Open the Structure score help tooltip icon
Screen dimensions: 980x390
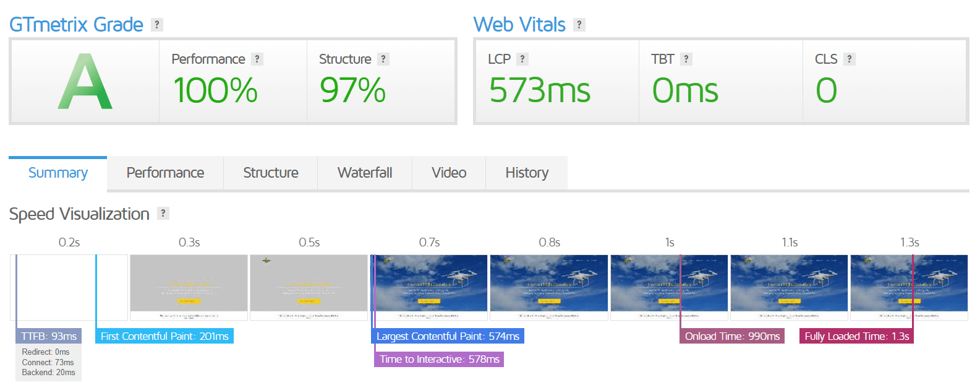pyautogui.click(x=383, y=59)
